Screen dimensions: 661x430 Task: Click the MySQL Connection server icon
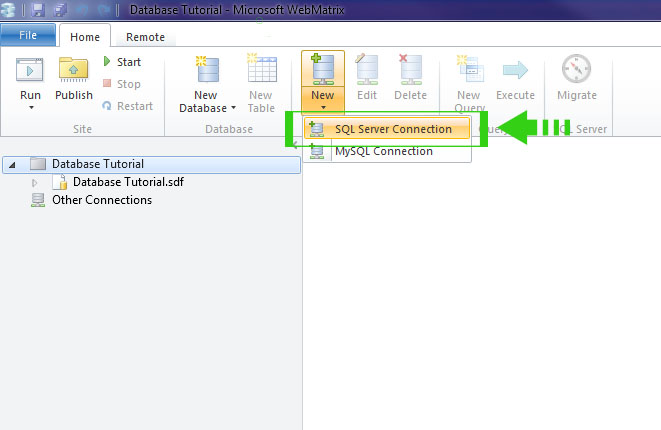point(317,151)
